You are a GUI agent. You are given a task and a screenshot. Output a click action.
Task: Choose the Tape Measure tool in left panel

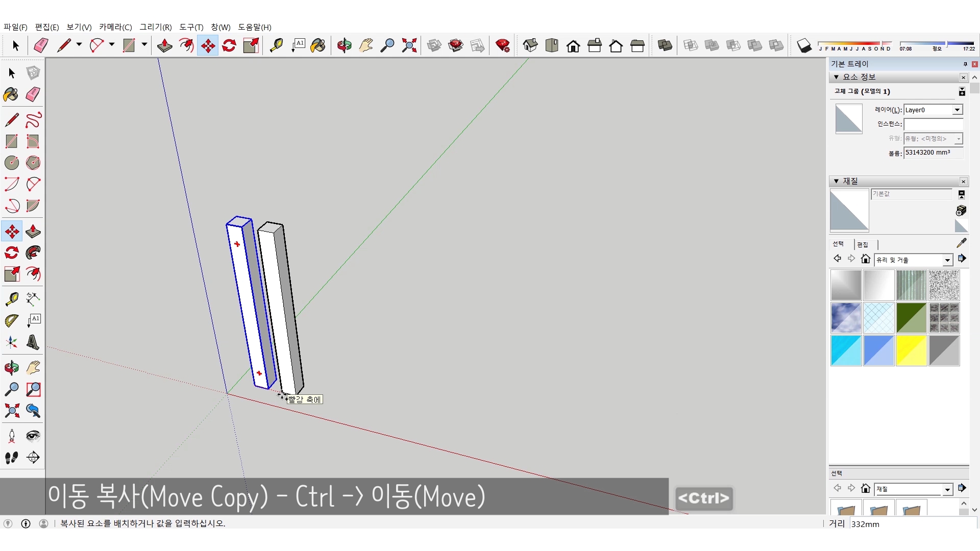click(12, 299)
